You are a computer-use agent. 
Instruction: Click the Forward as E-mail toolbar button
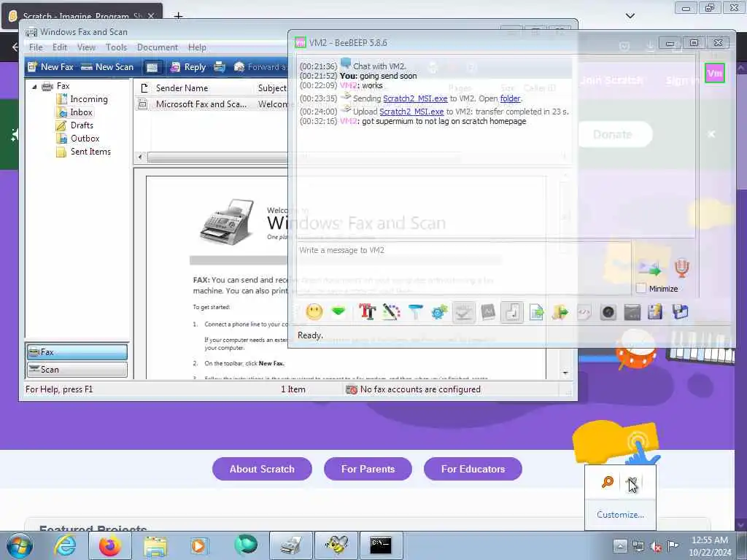(x=260, y=67)
